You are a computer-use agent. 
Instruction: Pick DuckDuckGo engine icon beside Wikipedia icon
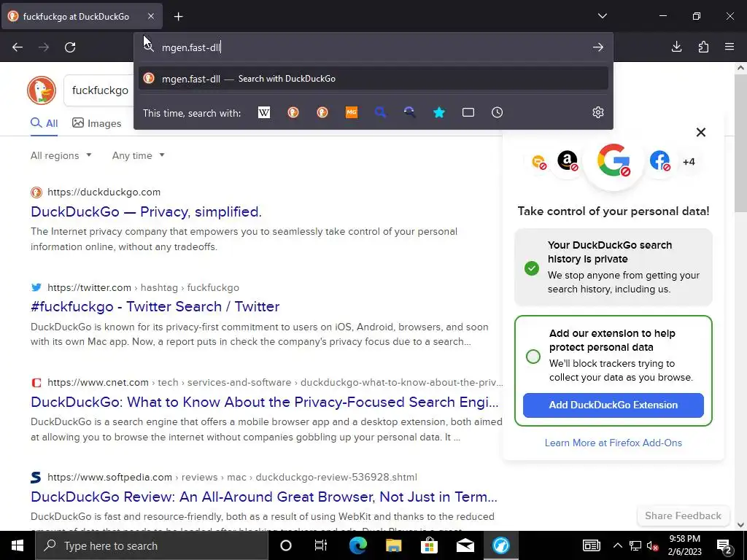[293, 112]
